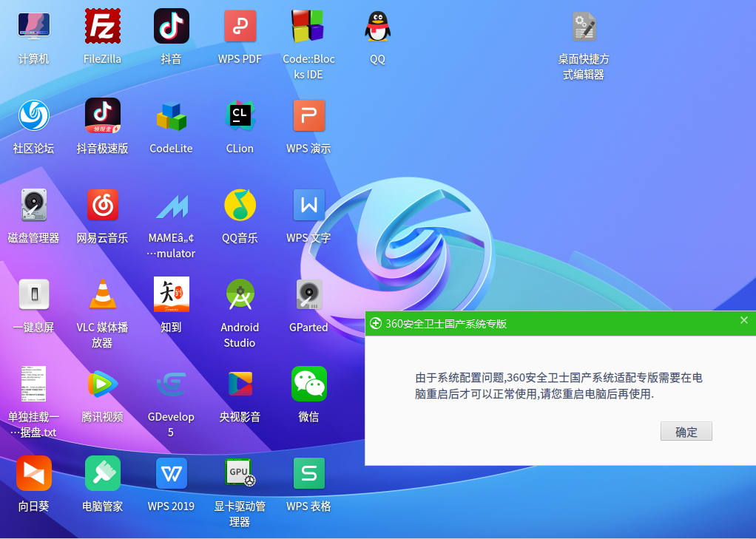Launch 向日葵 remote control

click(x=34, y=473)
